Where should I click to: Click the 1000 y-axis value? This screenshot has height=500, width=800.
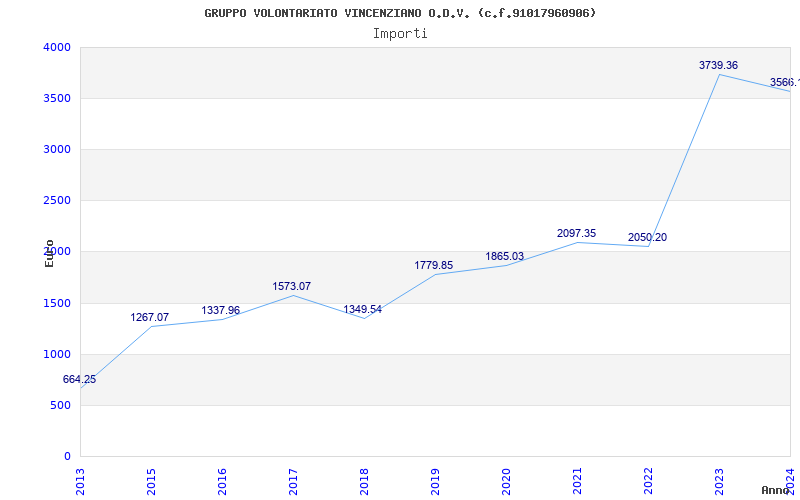pos(57,355)
